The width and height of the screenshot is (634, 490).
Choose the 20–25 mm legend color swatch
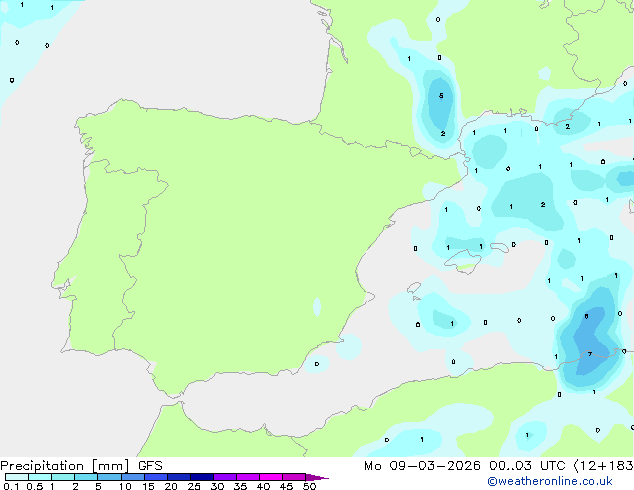pyautogui.click(x=179, y=477)
